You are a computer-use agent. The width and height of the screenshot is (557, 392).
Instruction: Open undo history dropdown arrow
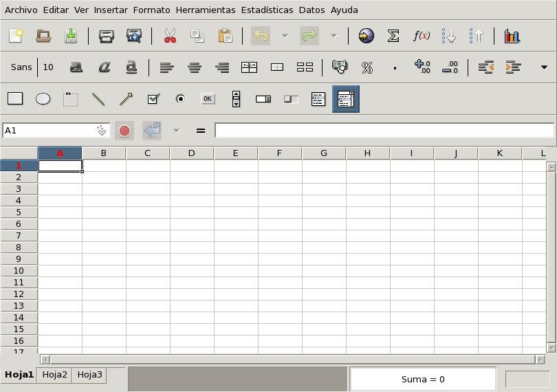point(285,36)
